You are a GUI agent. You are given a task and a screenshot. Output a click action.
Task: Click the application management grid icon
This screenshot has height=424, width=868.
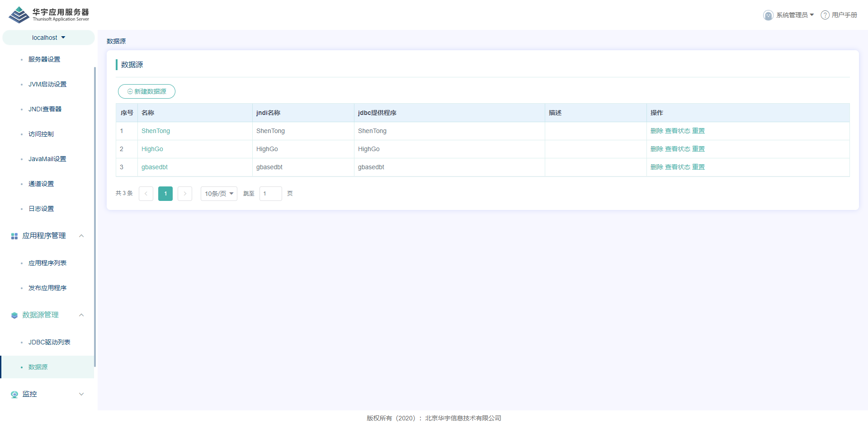click(14, 236)
